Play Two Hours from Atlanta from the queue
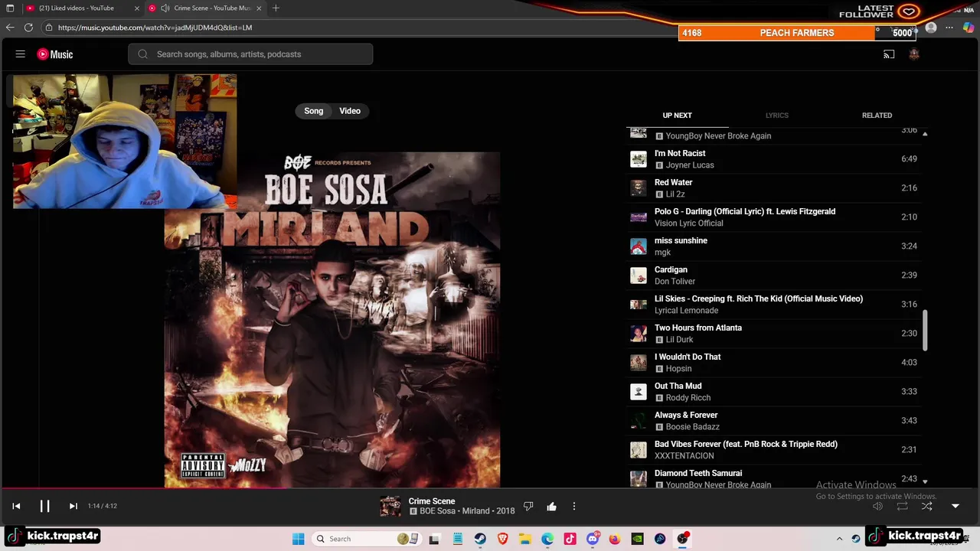This screenshot has width=980, height=551. point(773,334)
